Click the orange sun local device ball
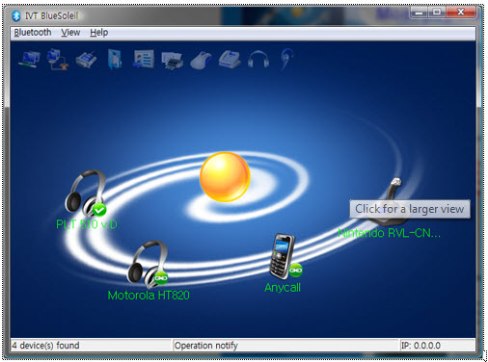The width and height of the screenshot is (488, 362). [225, 177]
